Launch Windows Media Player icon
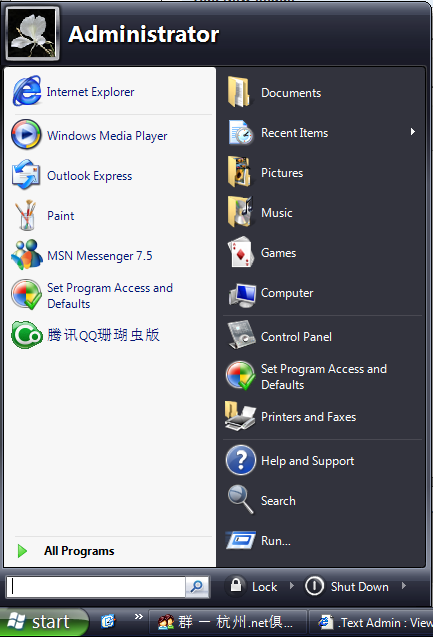The image size is (433, 637). coord(26,134)
